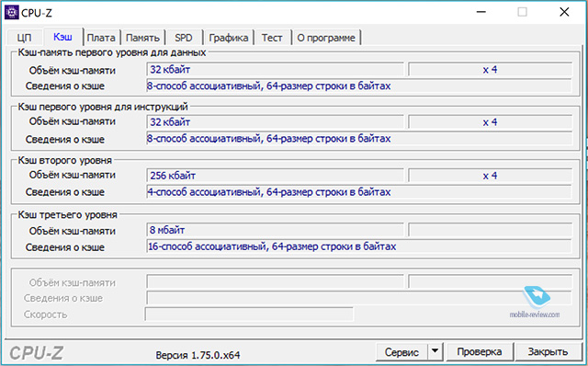Viewport: 588px width, 366px height.
Task: Click the empty L3 cache count field
Action: [x=490, y=230]
